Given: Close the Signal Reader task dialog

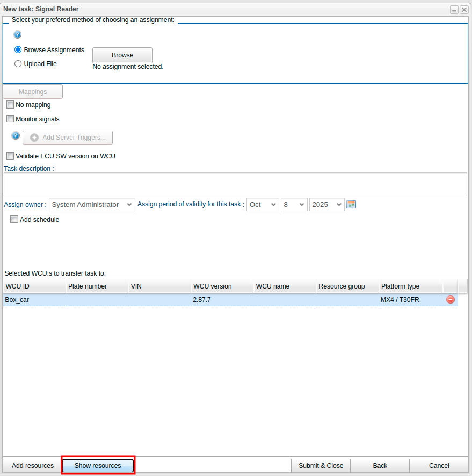Looking at the screenshot, I should coord(464,10).
